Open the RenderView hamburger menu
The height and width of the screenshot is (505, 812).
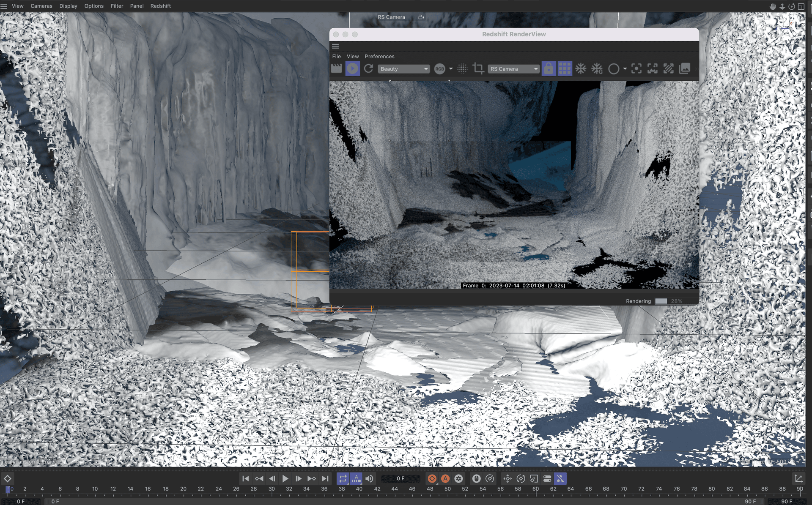coord(335,46)
